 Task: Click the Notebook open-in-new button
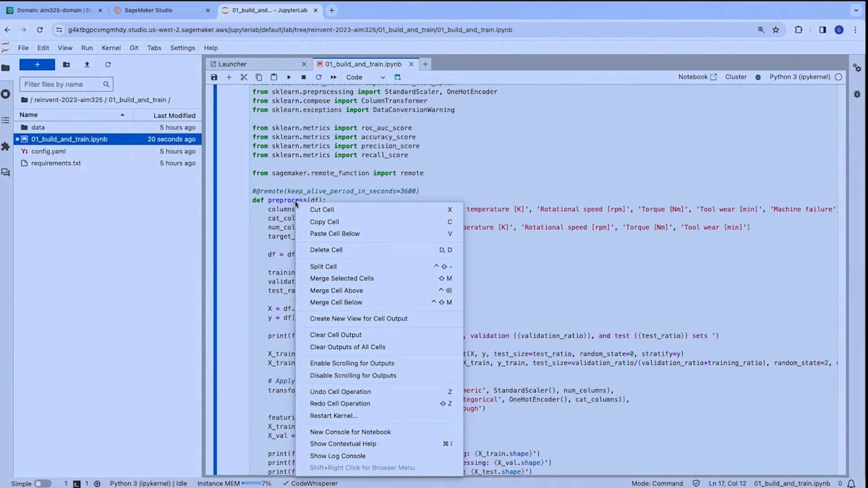coord(697,77)
